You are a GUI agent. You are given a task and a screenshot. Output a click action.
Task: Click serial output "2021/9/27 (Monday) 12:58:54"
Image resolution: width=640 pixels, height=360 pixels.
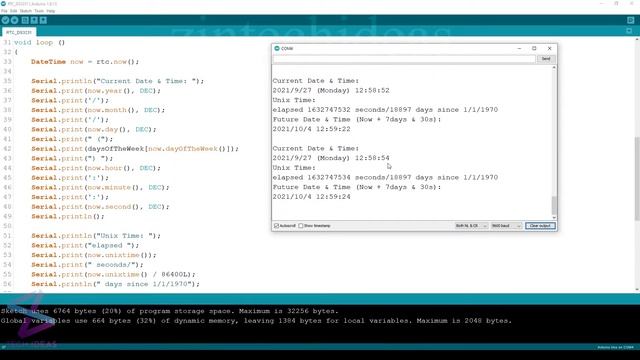pyautogui.click(x=331, y=158)
